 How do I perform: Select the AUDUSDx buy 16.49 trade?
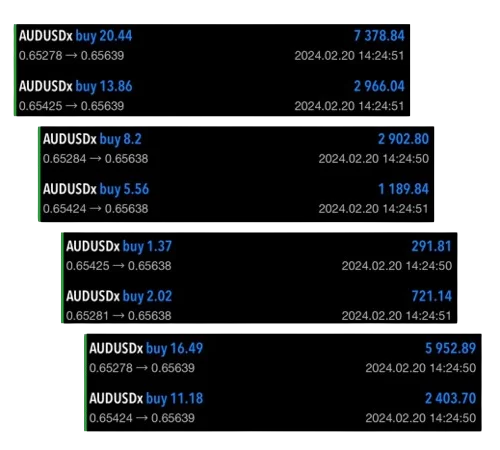click(283, 358)
